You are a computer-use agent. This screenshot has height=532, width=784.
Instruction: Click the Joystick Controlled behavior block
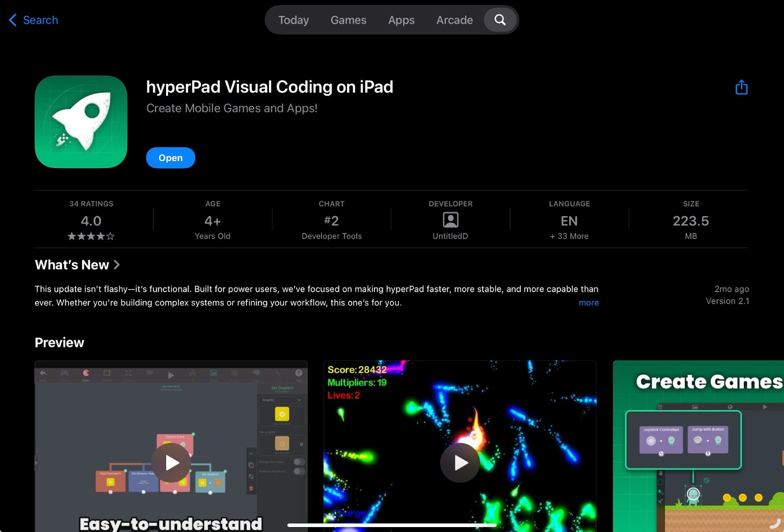[661, 439]
